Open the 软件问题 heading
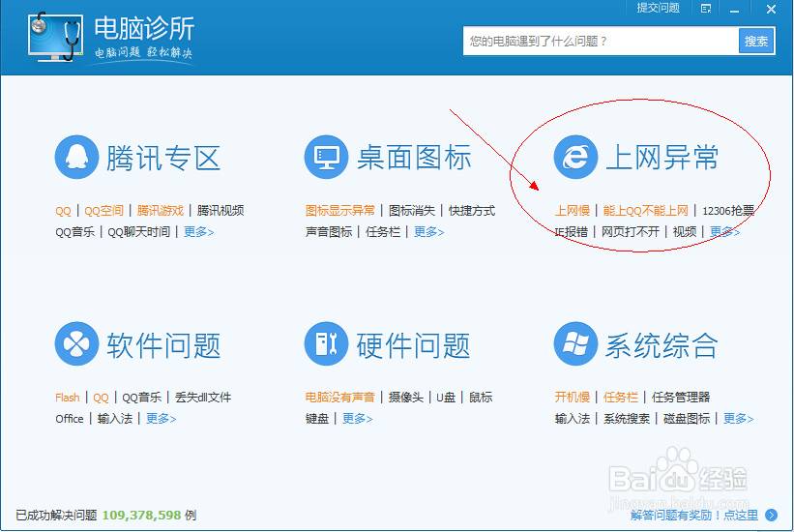 click(163, 345)
